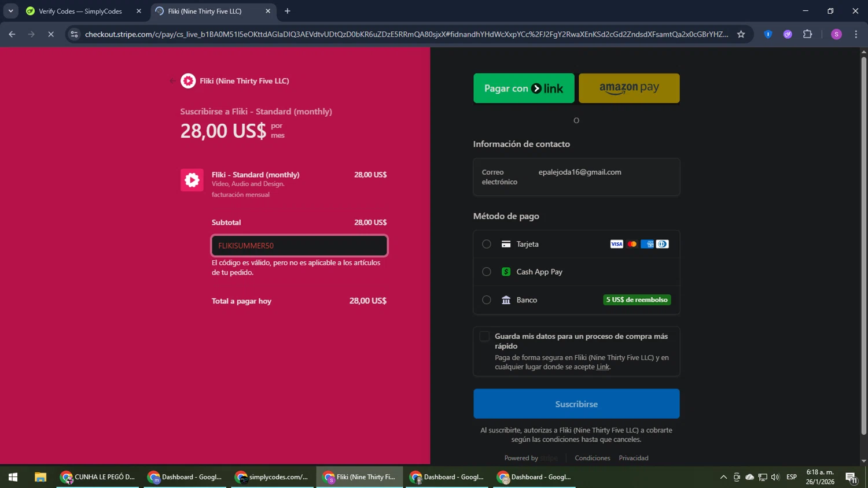Click the Visa card logo
The width and height of the screenshot is (868, 488).
(616, 244)
